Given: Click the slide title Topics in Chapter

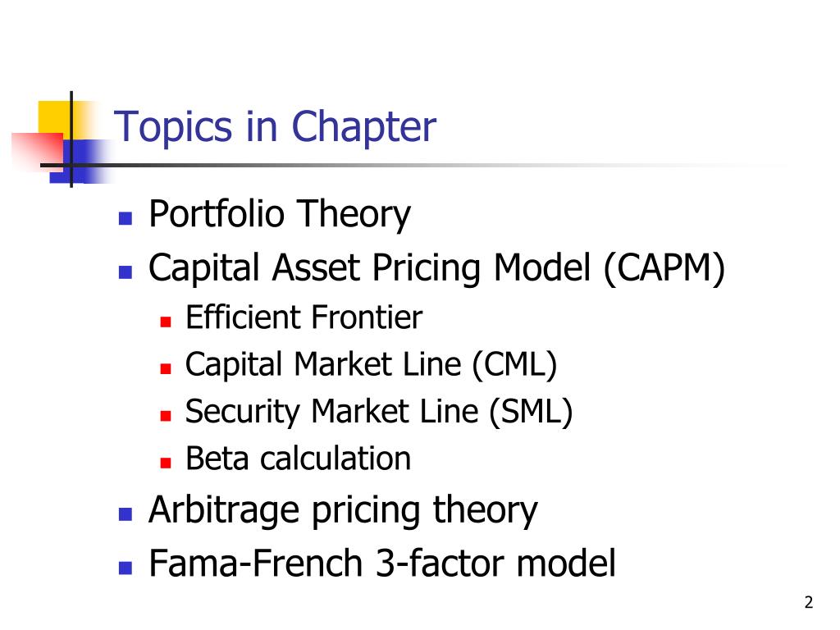Looking at the screenshot, I should click(x=275, y=127).
